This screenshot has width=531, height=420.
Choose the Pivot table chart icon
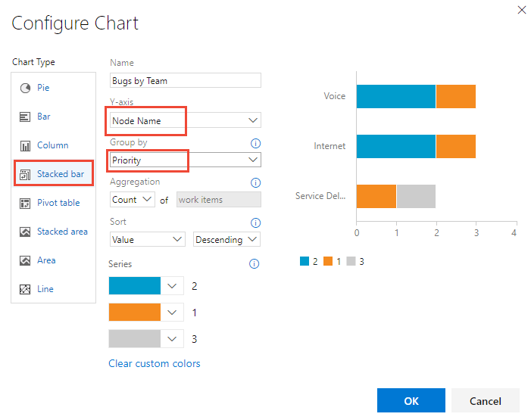(x=24, y=203)
